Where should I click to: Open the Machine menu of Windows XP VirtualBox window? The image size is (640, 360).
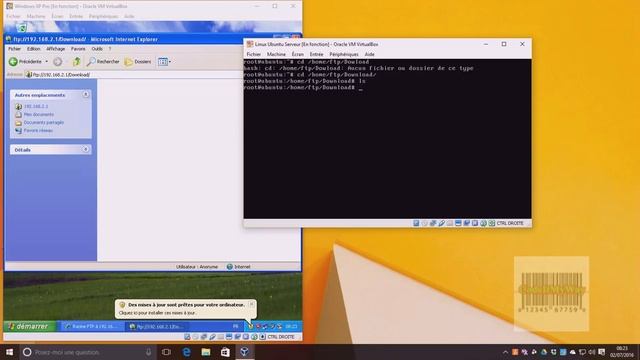click(36, 16)
